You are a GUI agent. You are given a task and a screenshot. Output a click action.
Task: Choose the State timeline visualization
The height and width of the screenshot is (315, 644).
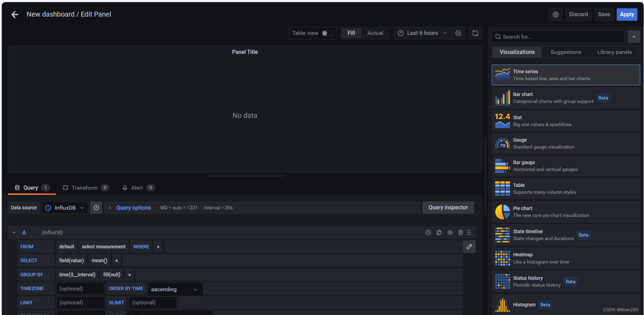(x=566, y=235)
